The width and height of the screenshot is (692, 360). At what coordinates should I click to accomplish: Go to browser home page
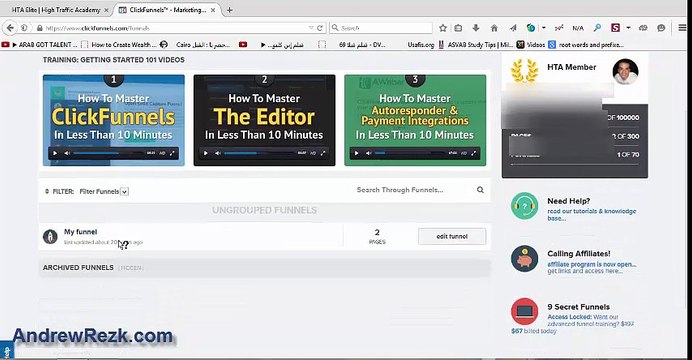[x=494, y=28]
